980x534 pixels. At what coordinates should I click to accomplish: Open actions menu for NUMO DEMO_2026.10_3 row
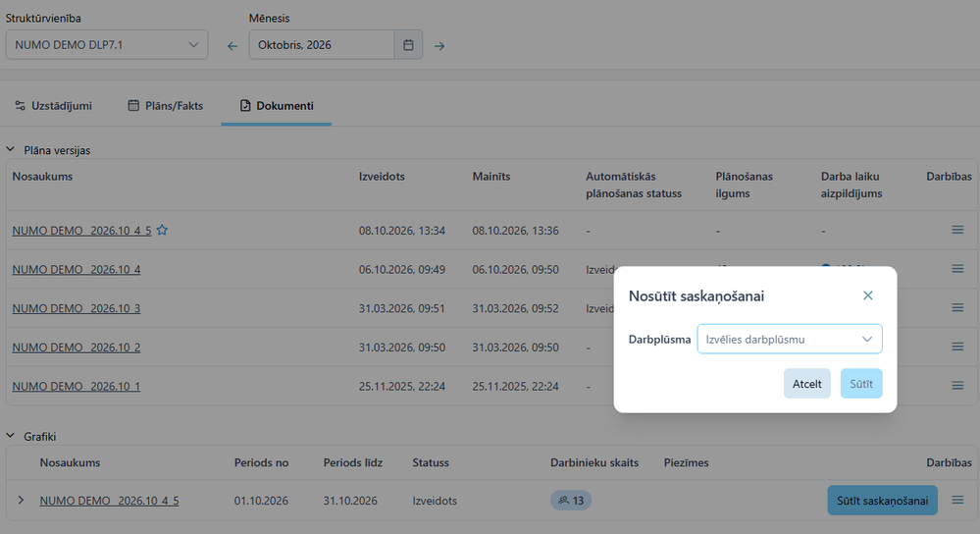(956, 307)
